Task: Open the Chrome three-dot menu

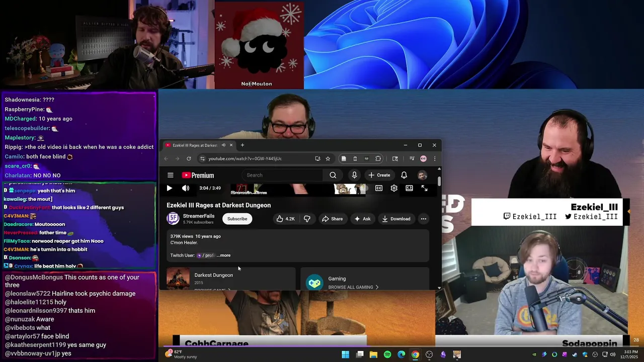Action: click(x=435, y=158)
